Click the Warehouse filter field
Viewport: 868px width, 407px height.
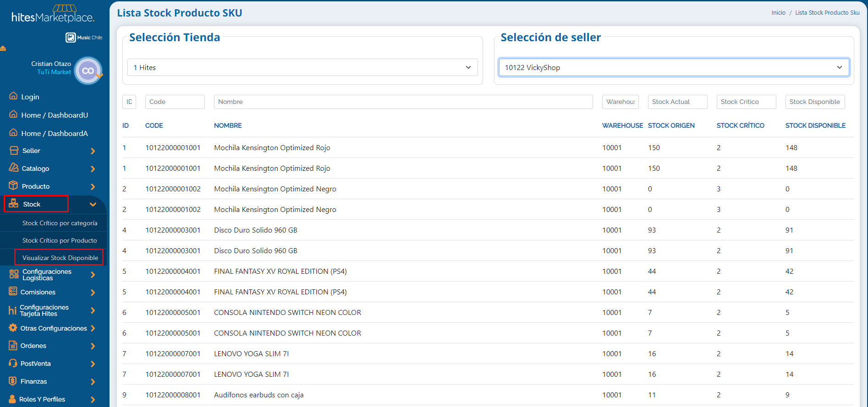pos(621,102)
